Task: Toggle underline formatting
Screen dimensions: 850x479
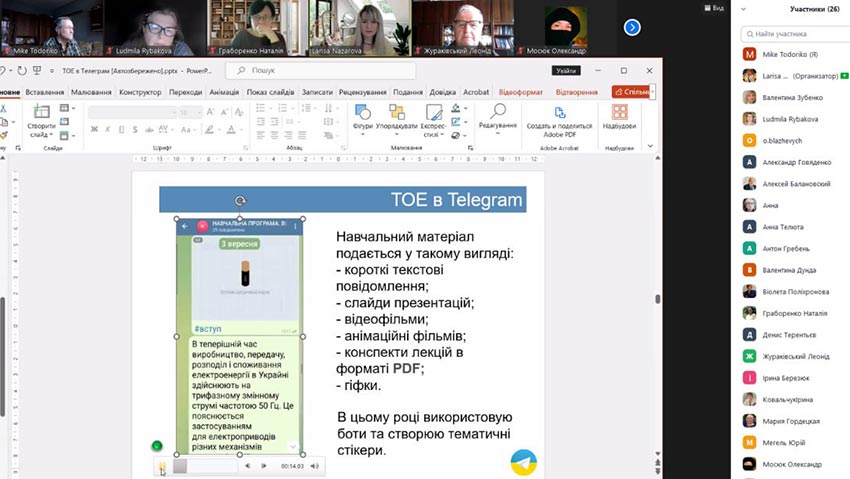Action: 121,130
